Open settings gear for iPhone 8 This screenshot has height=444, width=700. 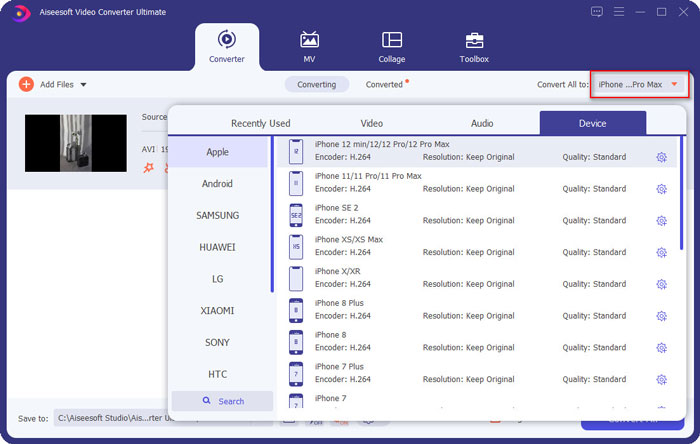pos(662,348)
